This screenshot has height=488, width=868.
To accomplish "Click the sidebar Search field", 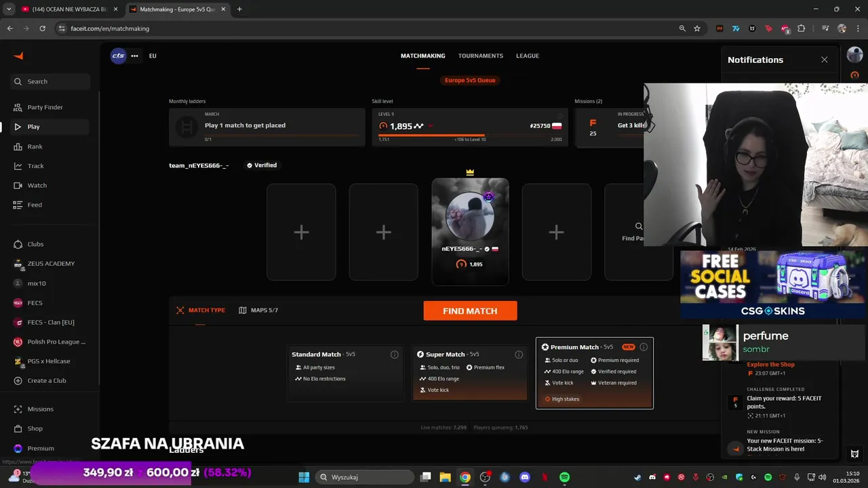I will (50, 81).
